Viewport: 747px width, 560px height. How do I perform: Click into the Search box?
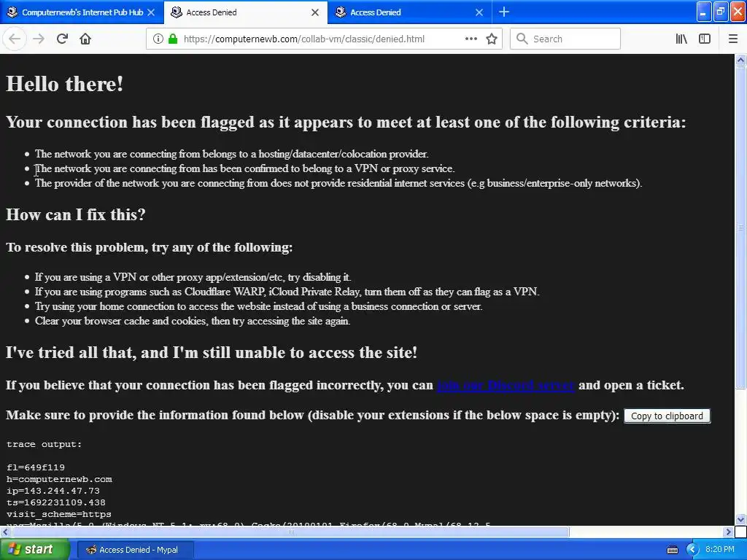(x=565, y=39)
